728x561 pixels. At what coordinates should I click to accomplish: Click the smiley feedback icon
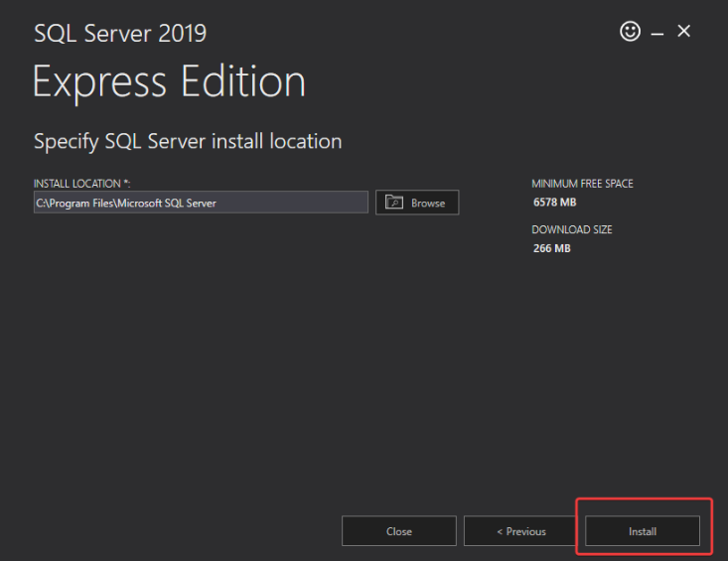tap(630, 32)
